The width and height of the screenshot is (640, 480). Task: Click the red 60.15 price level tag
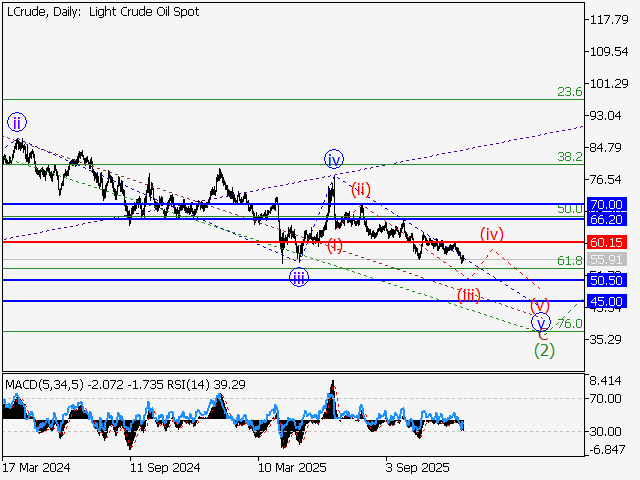[606, 242]
